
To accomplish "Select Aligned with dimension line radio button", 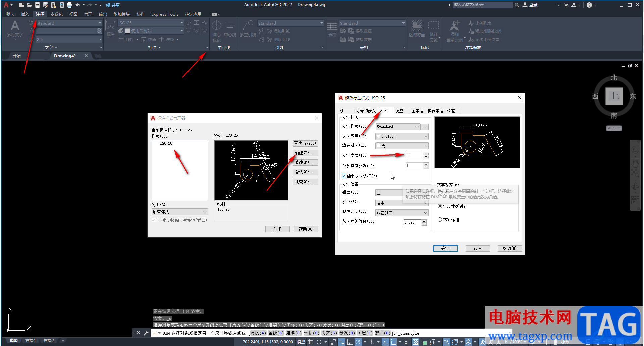I will 440,206.
